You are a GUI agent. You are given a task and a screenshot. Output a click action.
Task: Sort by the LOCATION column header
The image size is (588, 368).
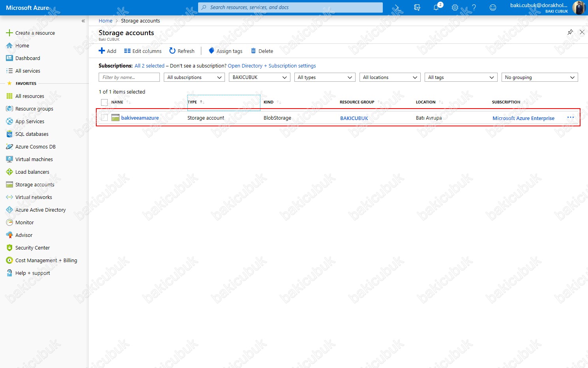pos(426,102)
